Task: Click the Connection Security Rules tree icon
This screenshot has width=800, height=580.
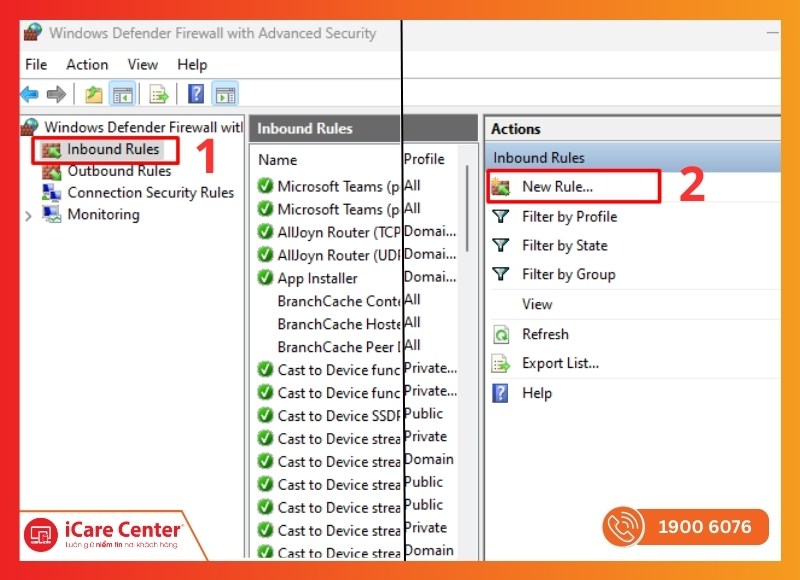Action: (x=52, y=193)
